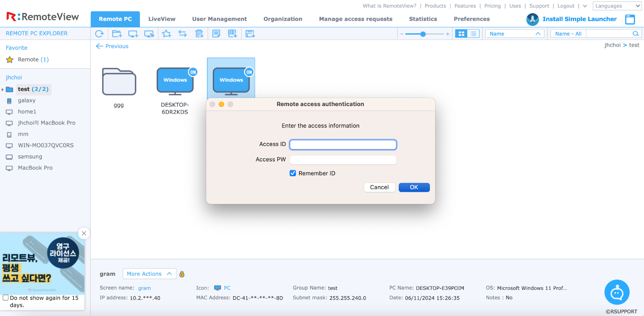
Task: Click the thumbnail size slider handle
Action: 423,34
